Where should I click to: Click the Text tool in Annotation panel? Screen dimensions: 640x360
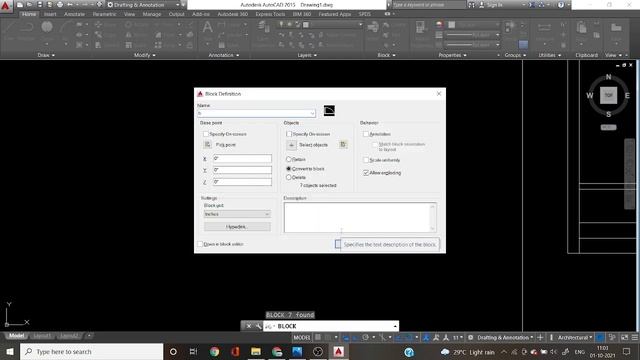point(207,27)
